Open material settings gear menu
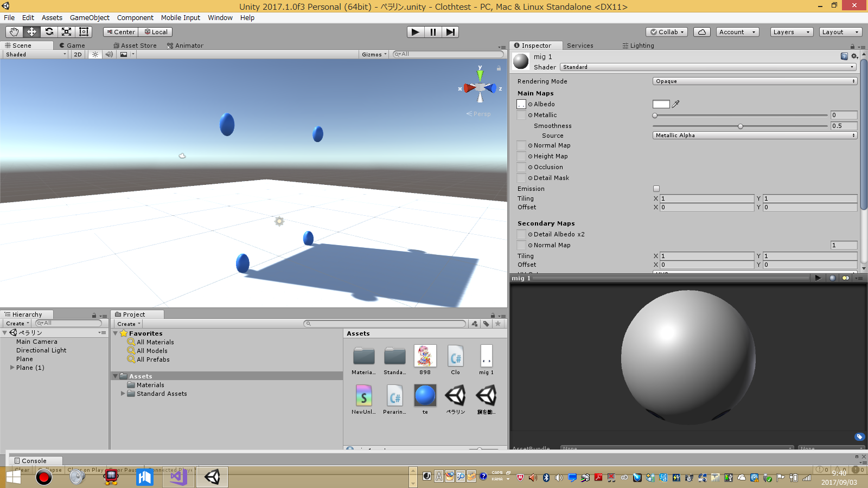 pyautogui.click(x=854, y=56)
